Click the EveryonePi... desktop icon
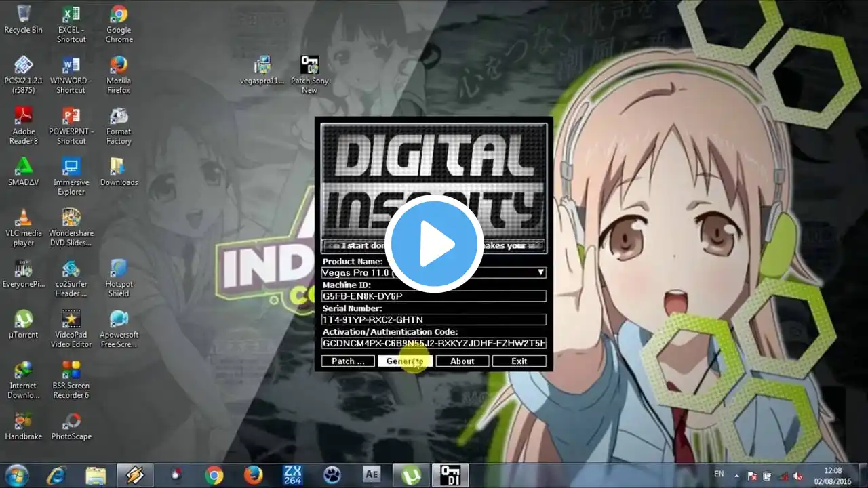Screen dimensions: 868x488 (x=23, y=273)
